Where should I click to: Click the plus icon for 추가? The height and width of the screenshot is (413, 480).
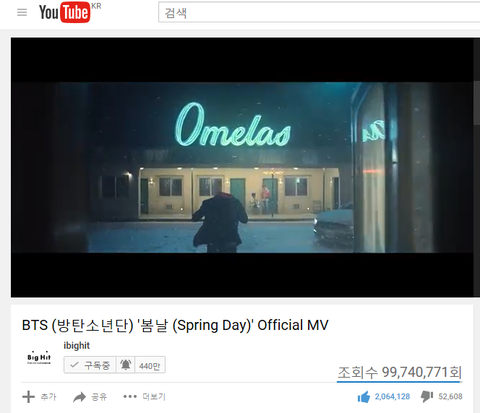[x=28, y=397]
